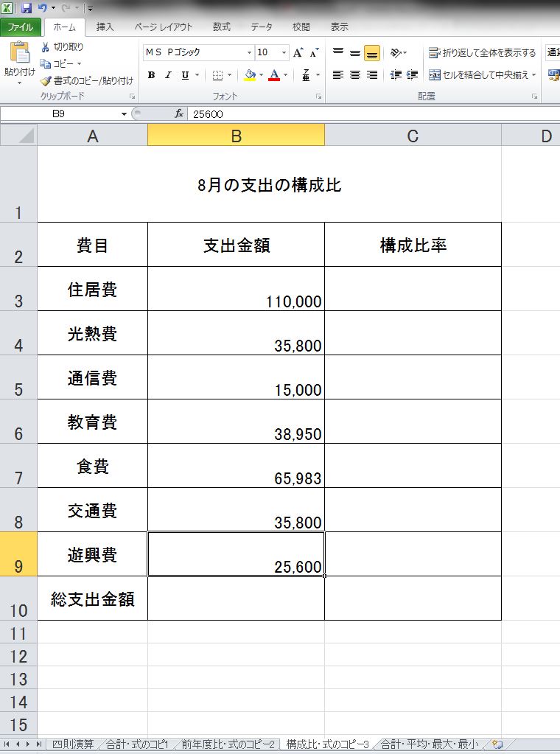
Task: Open the 挿入 ribbon tab
Action: pos(105,27)
